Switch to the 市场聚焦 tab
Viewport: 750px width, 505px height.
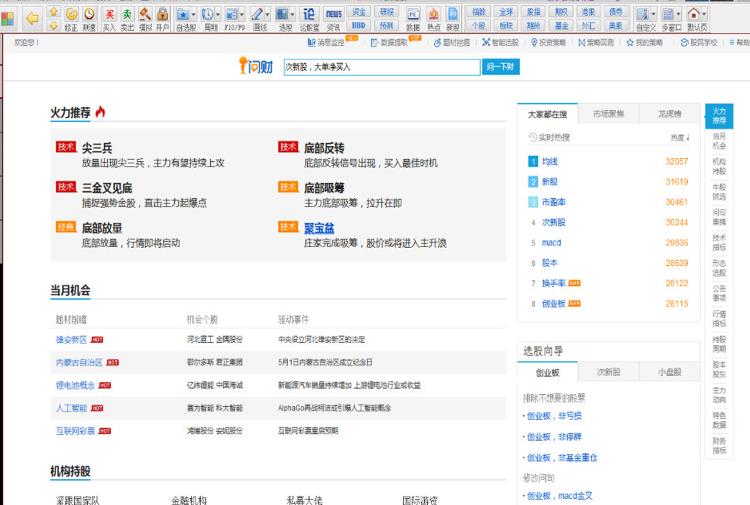click(608, 114)
